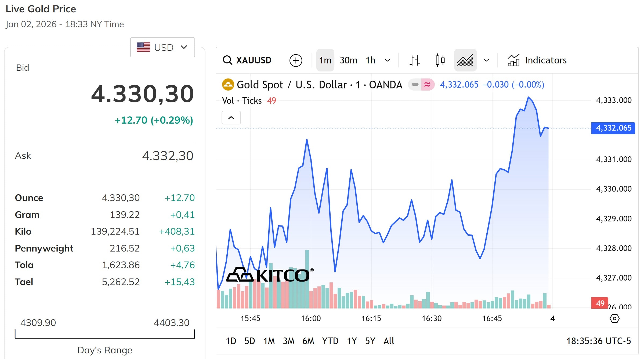
Task: Click the YTD range button
Action: [331, 341]
